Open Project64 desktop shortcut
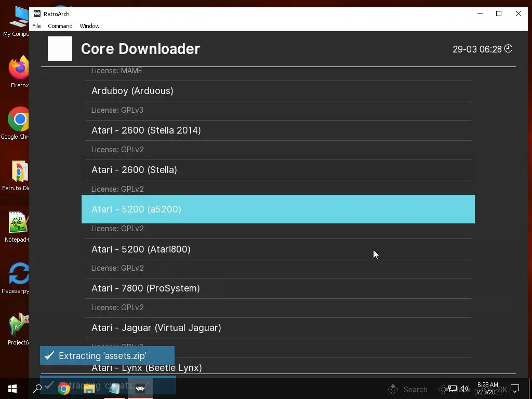532x399 pixels. [x=18, y=329]
